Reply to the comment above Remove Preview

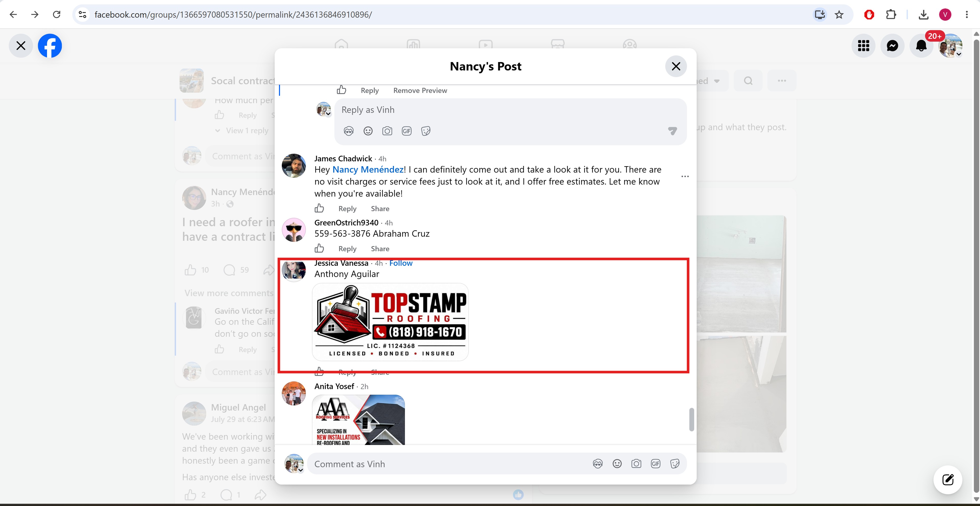point(369,90)
